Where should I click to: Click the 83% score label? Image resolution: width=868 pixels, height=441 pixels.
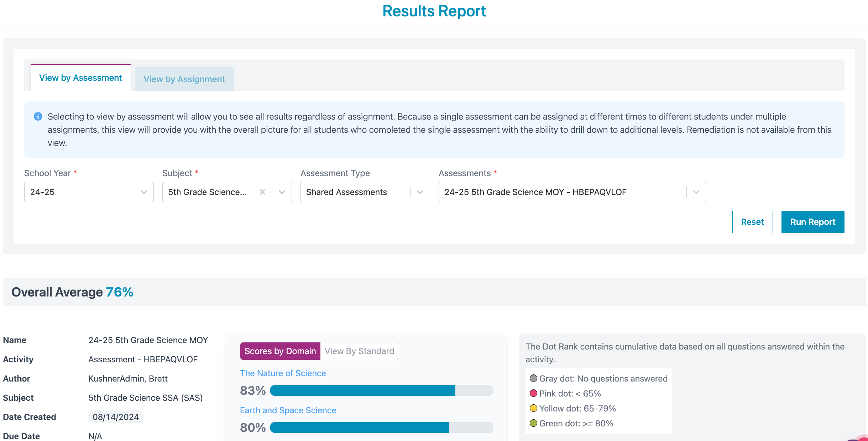[x=253, y=390]
